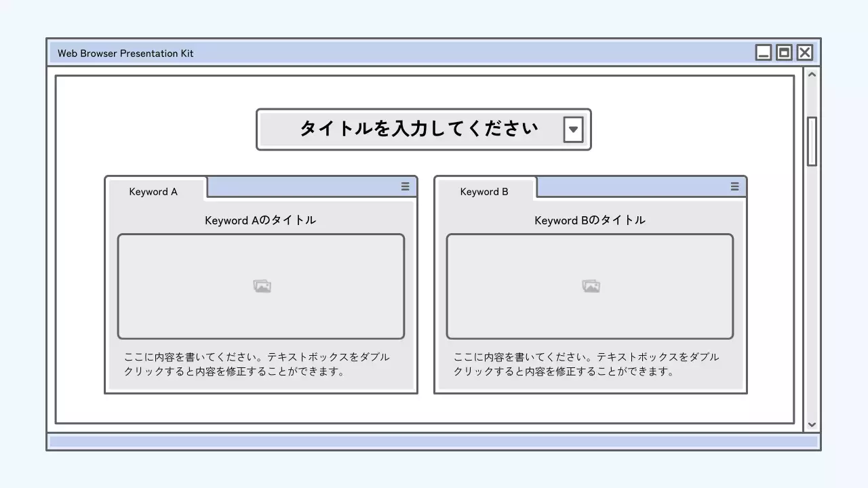Click the Keyword Bのタイトル heading
868x488 pixels.
[590, 220]
